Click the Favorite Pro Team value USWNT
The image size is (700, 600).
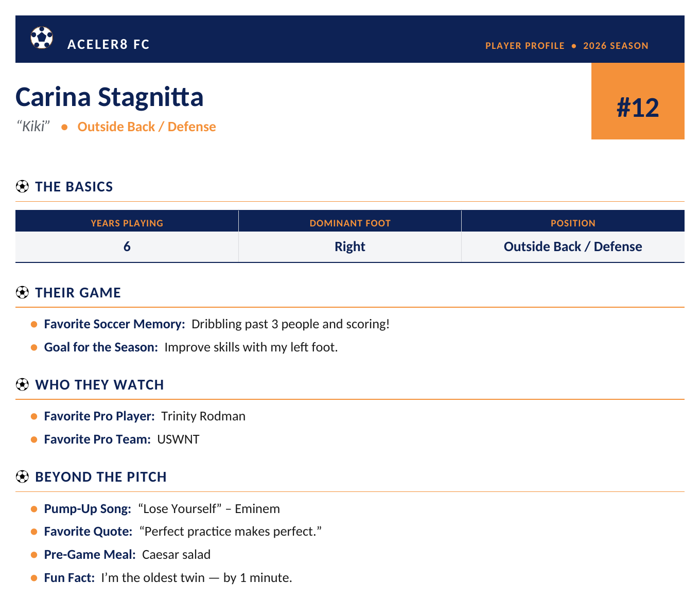coord(178,439)
